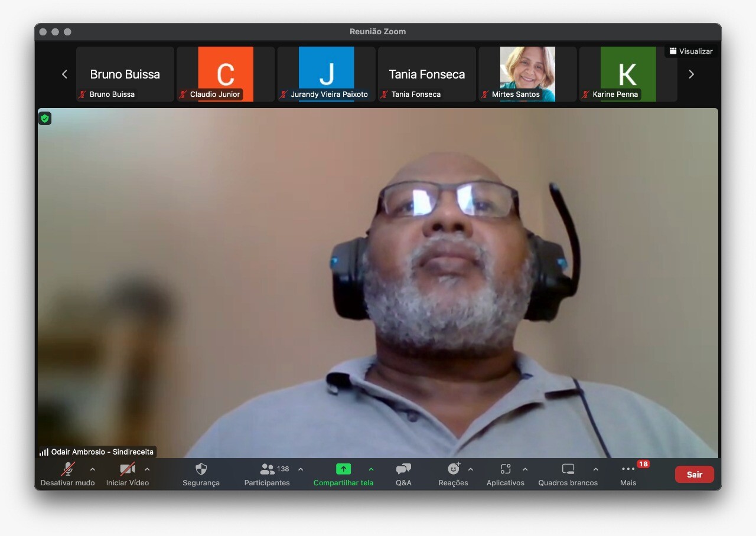Click the green encryption shield badge

(45, 119)
